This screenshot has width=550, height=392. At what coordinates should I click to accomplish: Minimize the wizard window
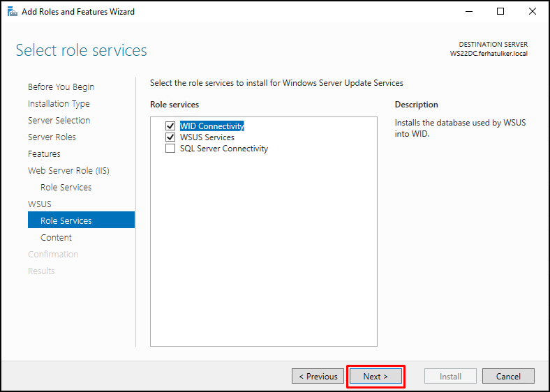coord(469,12)
